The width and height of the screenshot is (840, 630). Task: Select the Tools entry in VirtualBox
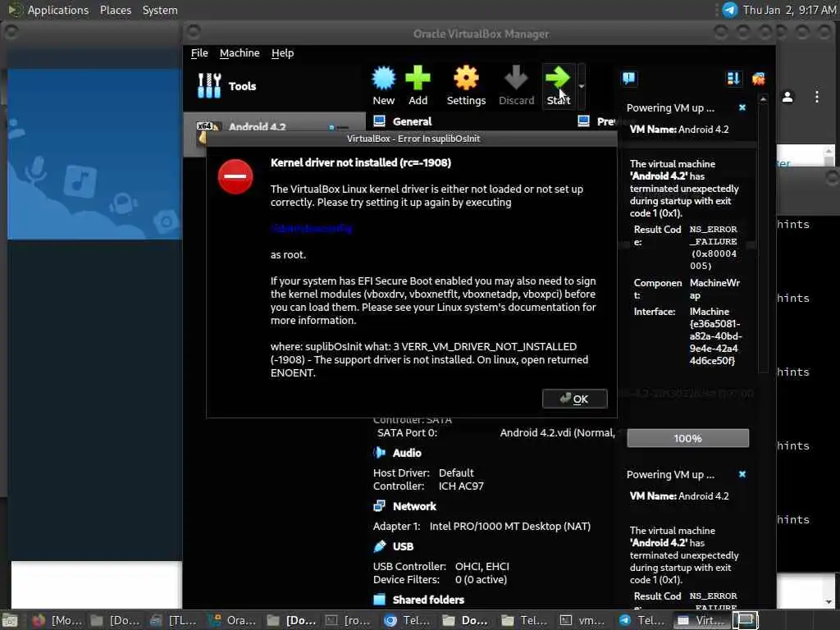pyautogui.click(x=274, y=85)
